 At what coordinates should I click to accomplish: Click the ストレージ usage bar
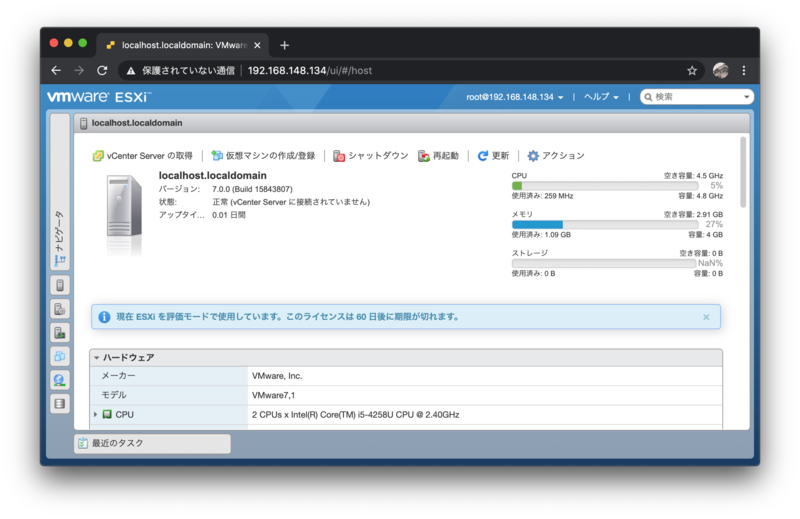pos(604,263)
